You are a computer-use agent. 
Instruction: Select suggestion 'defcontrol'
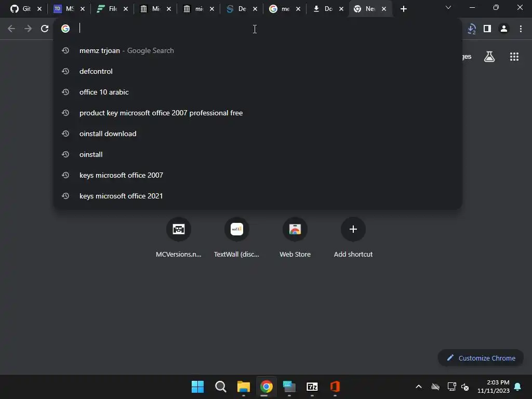pyautogui.click(x=258, y=71)
